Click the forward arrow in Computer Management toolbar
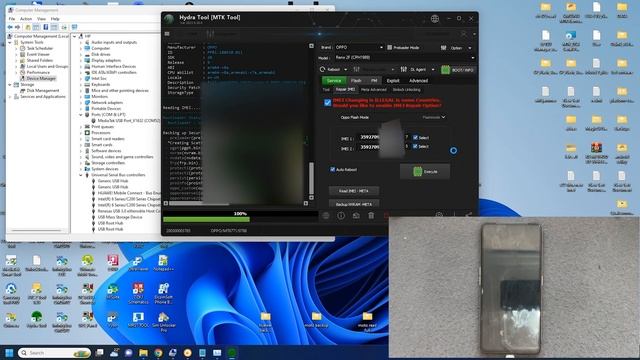640x360 pixels. (x=18, y=27)
